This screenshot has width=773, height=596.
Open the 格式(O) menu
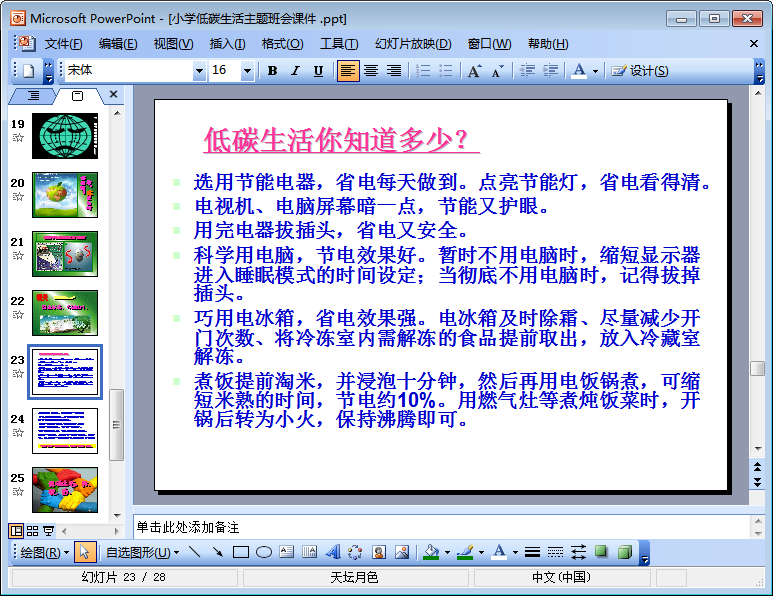(x=282, y=44)
